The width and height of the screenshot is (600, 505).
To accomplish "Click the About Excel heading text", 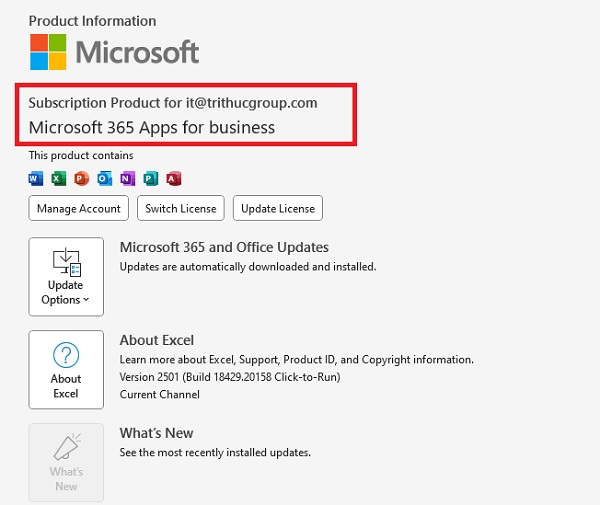I will click(157, 340).
